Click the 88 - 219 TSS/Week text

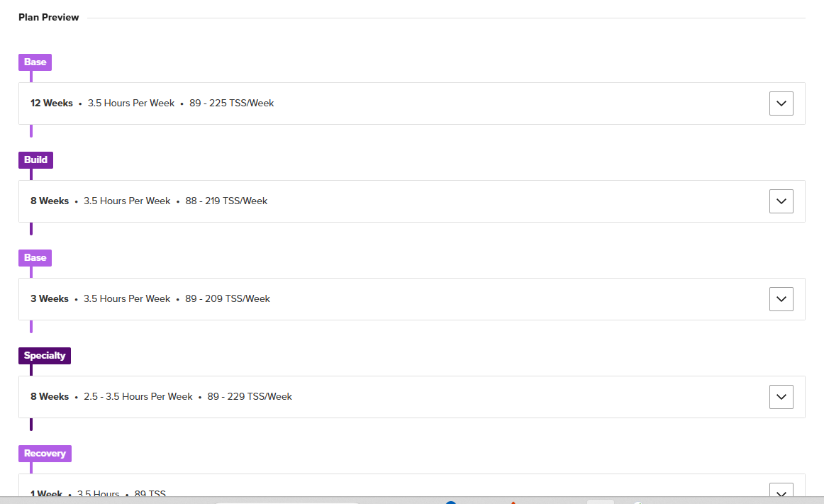pos(226,201)
